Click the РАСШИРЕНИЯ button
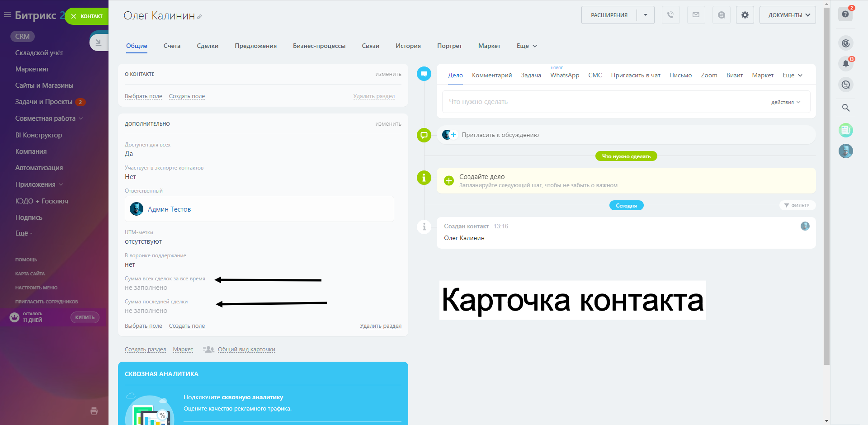This screenshot has width=868, height=425. tap(609, 15)
